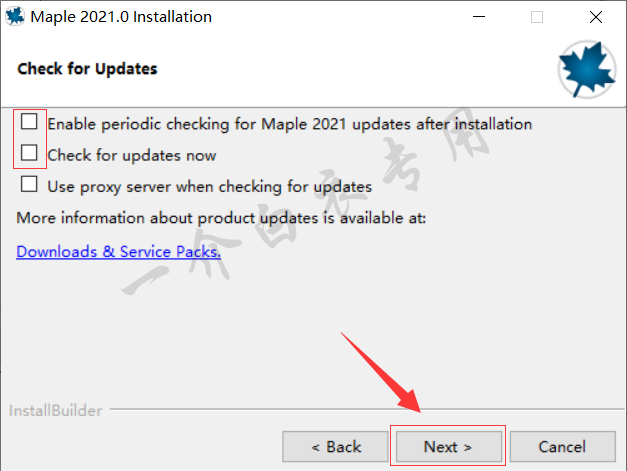Click the disabled maximize window button
The width and height of the screenshot is (627, 471).
[x=537, y=17]
